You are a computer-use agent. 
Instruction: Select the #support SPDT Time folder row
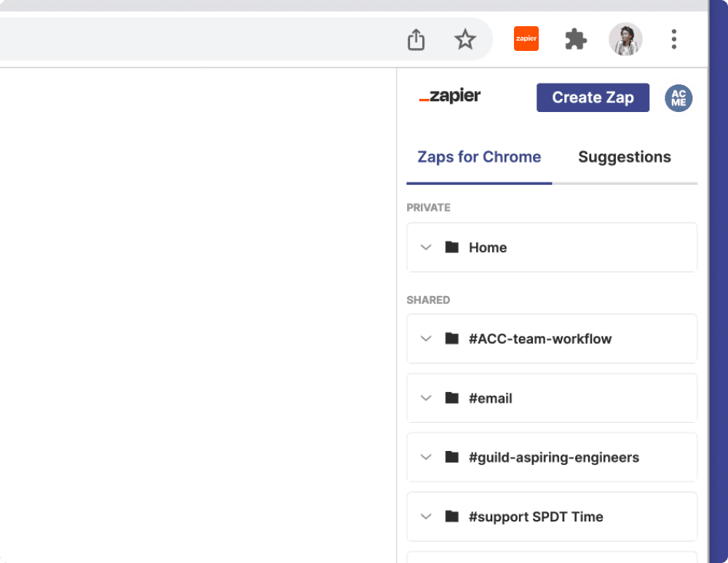(552, 516)
